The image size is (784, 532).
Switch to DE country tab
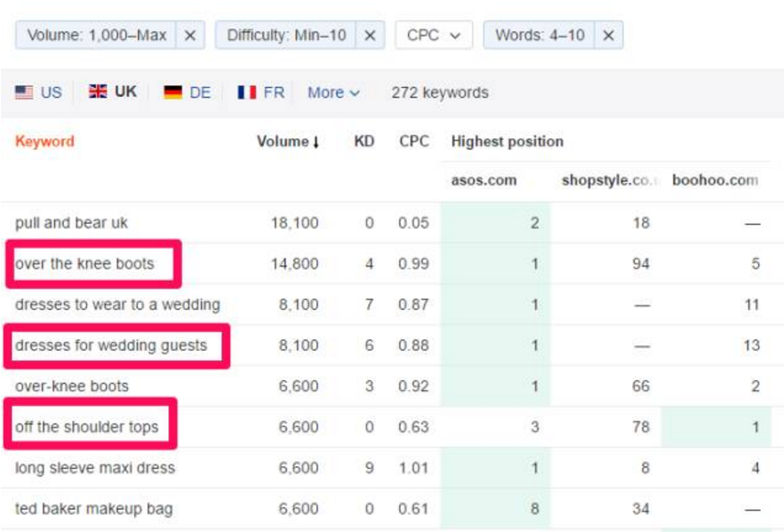coord(188,92)
